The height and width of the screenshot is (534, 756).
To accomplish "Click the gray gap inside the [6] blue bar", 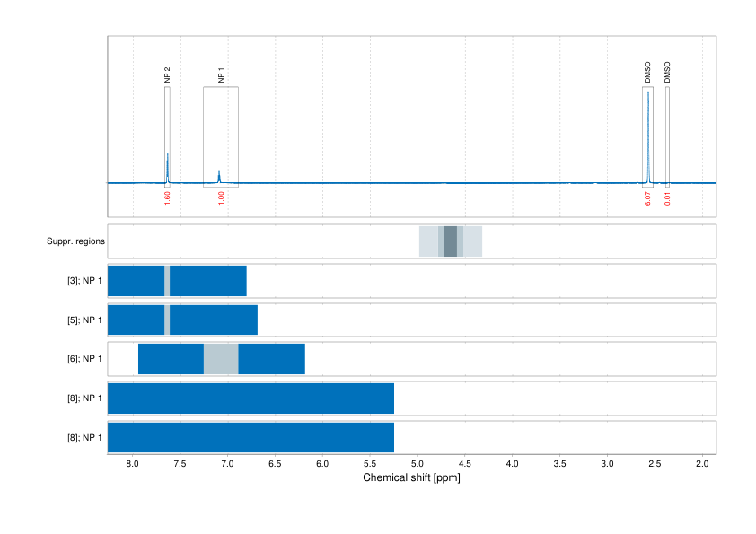I will (220, 357).
